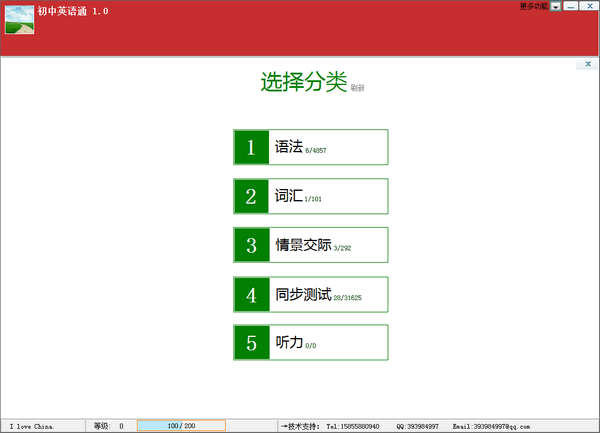Select the green number 2 tile
The width and height of the screenshot is (600, 433).
(251, 196)
